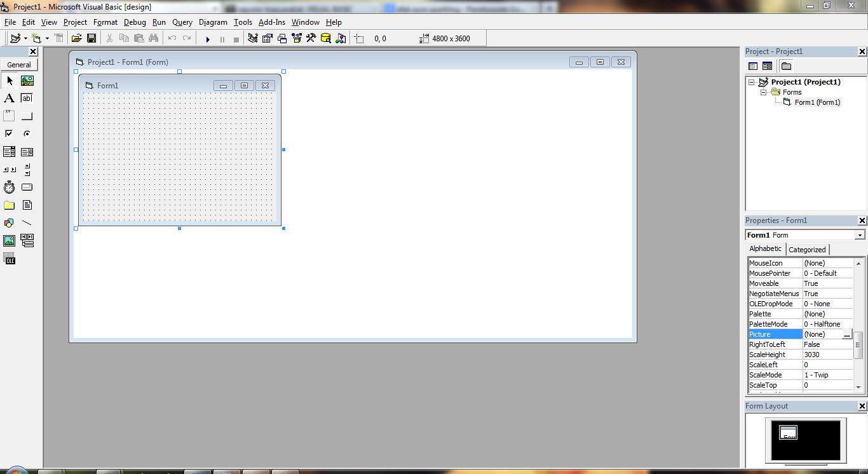The width and height of the screenshot is (868, 474).
Task: Open the Form1 object dropdown in Properties
Action: pyautogui.click(x=860, y=235)
